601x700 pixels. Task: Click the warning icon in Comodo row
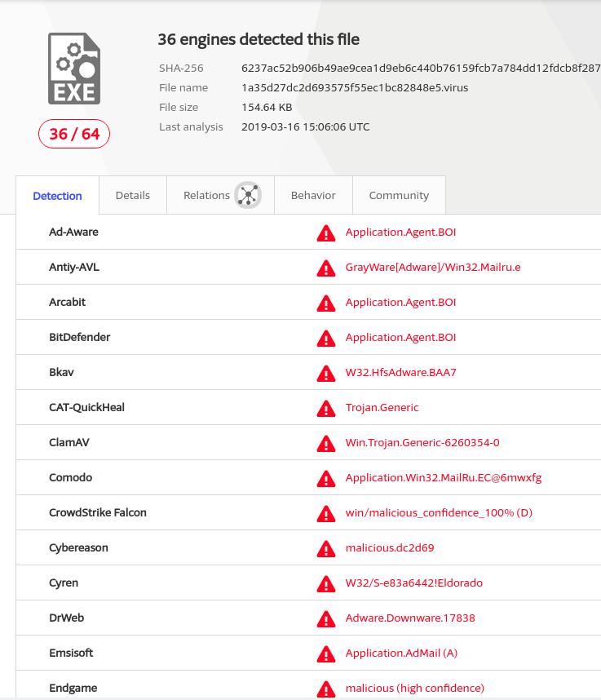click(x=326, y=479)
